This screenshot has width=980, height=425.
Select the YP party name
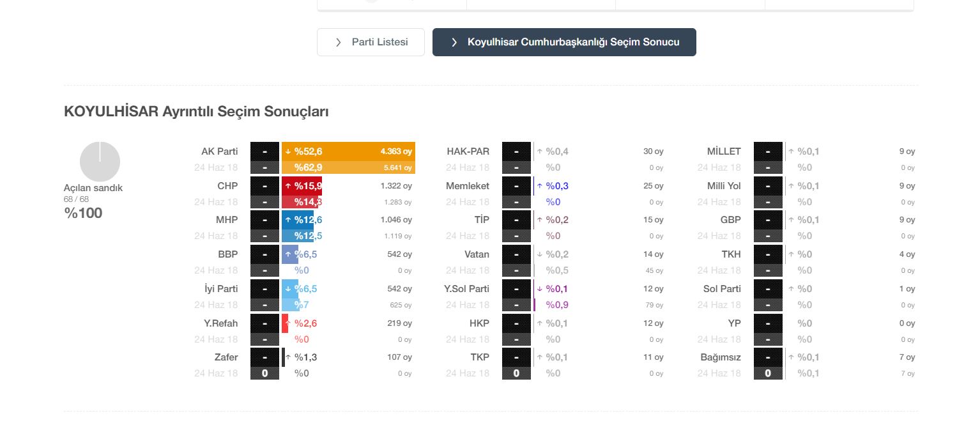tap(735, 323)
